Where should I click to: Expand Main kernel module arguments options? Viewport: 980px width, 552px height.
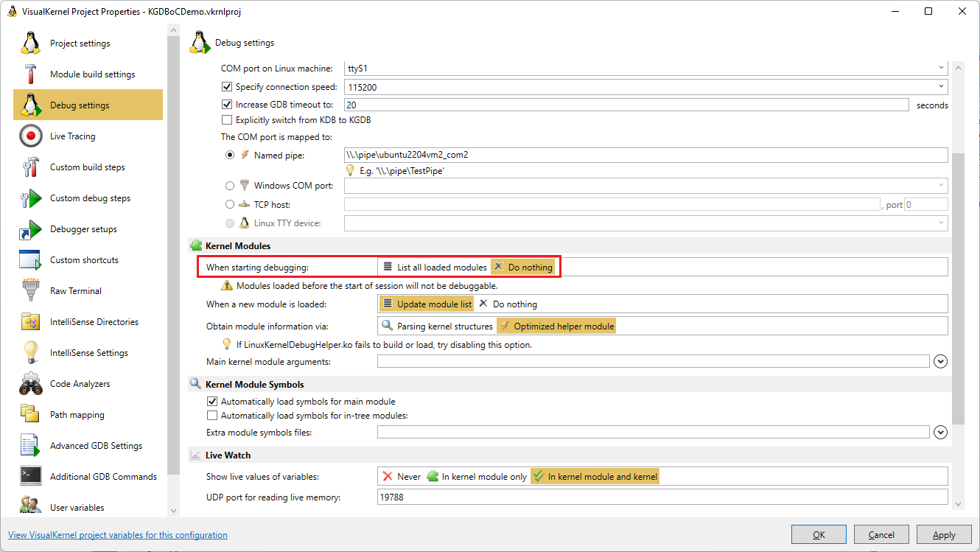940,362
